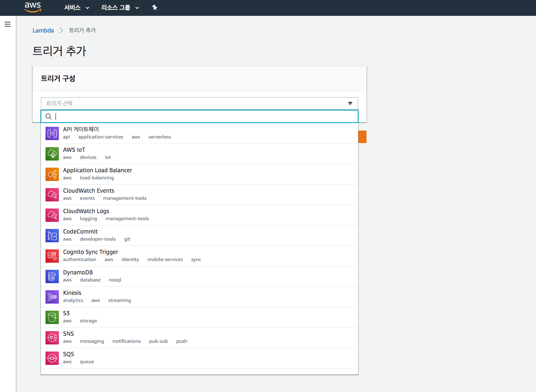The width and height of the screenshot is (536, 392).
Task: Click the AWS IoT service icon
Action: tap(52, 154)
